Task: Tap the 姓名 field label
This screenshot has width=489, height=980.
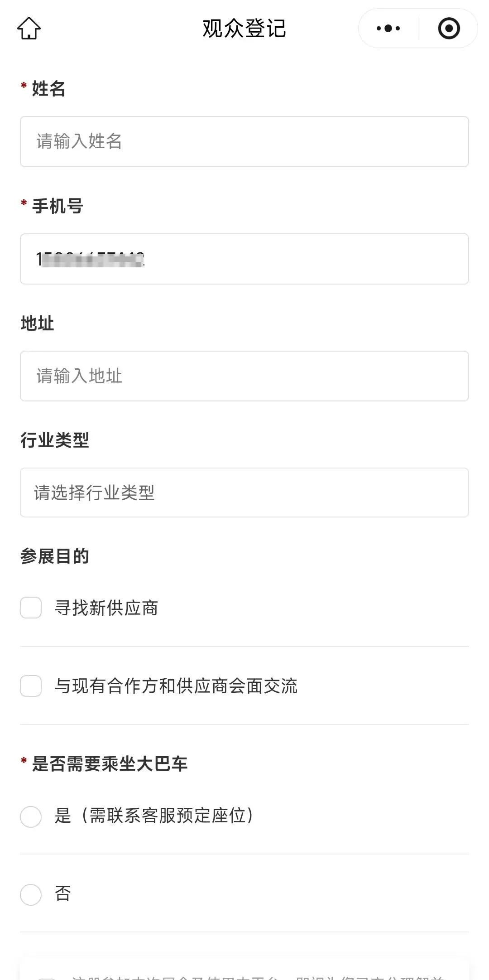Action: click(48, 89)
